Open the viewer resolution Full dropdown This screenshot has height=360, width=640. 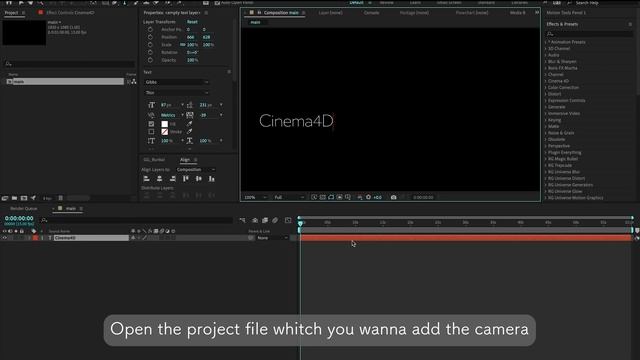(289, 197)
